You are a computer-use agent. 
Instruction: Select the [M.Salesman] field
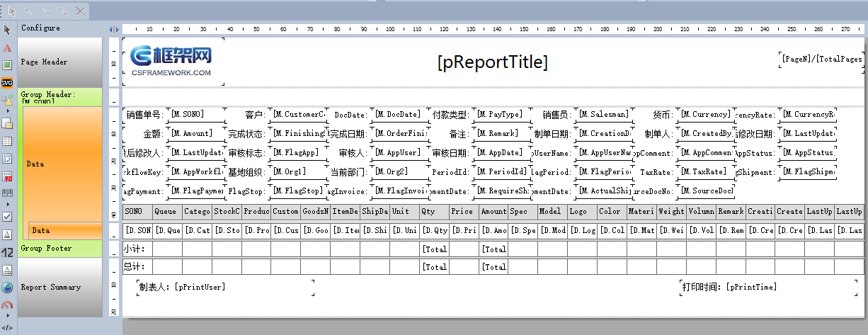(x=604, y=114)
